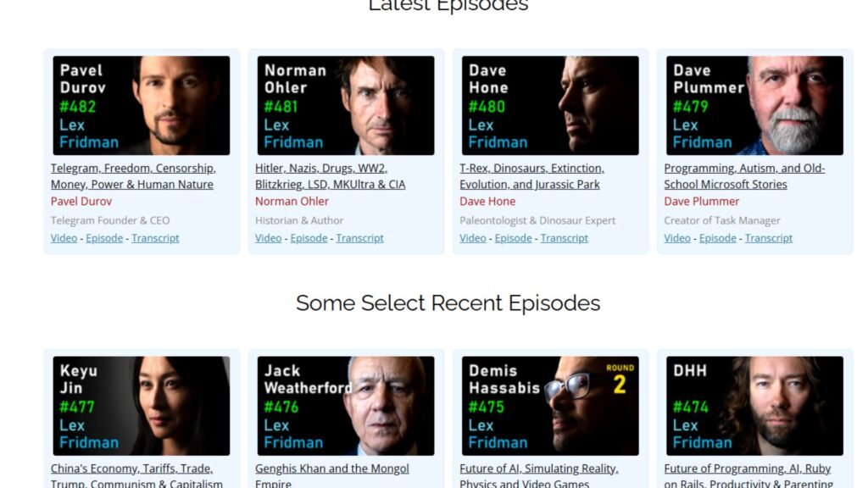Click Genghis Khan and the Mongol Empire link
This screenshot has height=488, width=868.
pyautogui.click(x=332, y=475)
